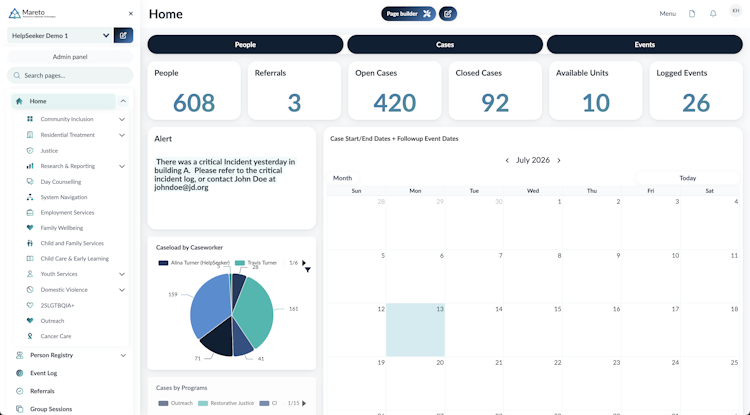Screen dimensions: 750x415
Task: Toggle the Alina Turner (HelpSeeker) legend entry
Action: [194, 263]
